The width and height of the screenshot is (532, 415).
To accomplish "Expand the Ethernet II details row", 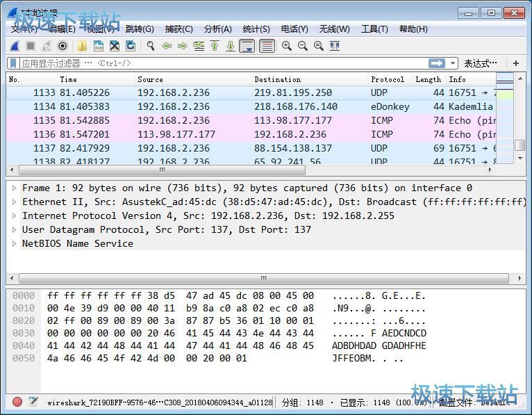I will pos(14,202).
